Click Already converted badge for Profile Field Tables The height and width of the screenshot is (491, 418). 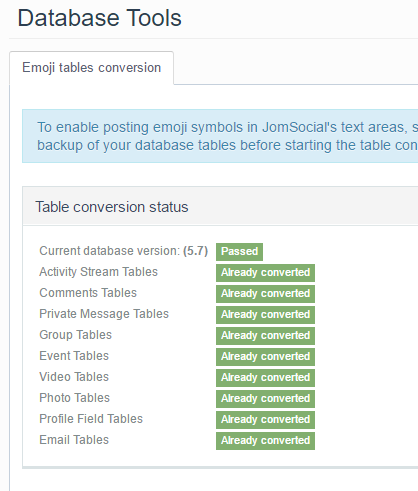click(x=265, y=420)
